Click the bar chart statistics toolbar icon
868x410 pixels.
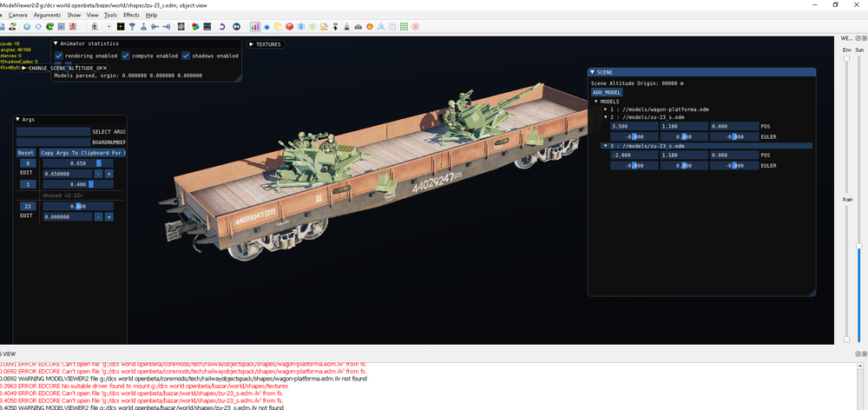[x=255, y=26]
